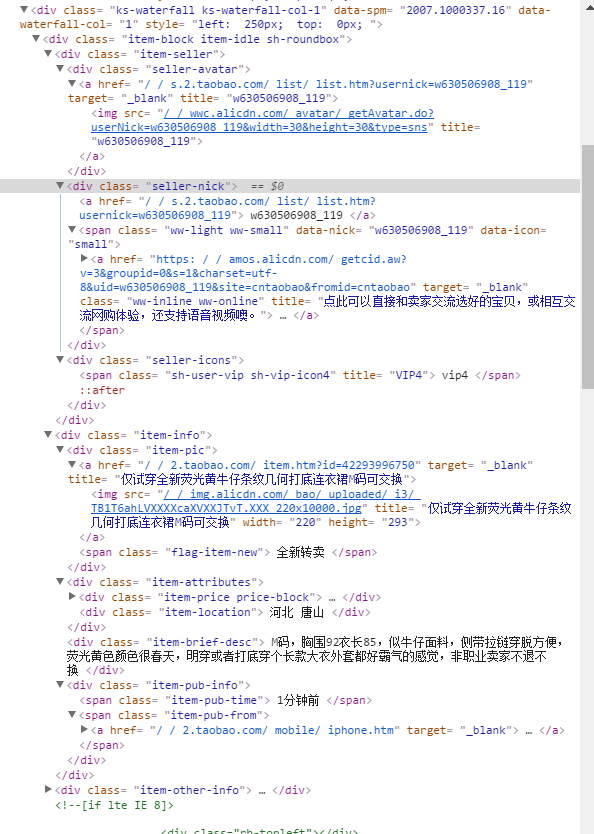Collapse the seller-icons div node
Image resolution: width=594 pixels, height=834 pixels.
point(60,360)
